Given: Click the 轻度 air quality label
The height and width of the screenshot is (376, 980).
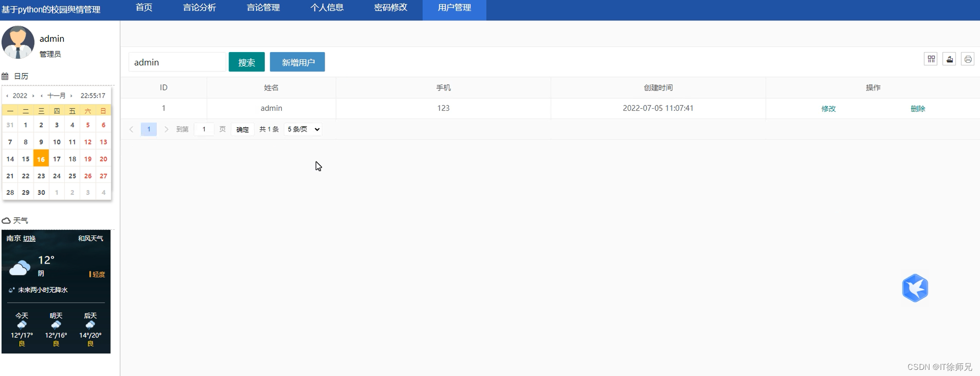Looking at the screenshot, I should 99,274.
